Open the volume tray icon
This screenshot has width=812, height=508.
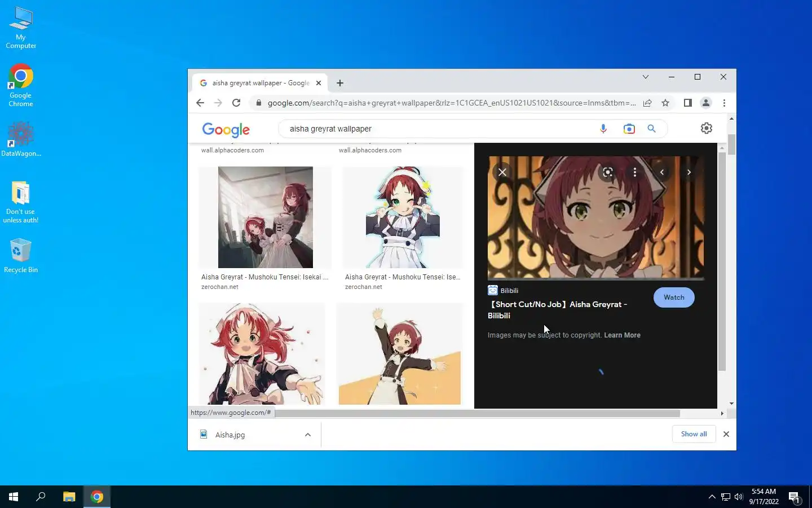tap(739, 497)
